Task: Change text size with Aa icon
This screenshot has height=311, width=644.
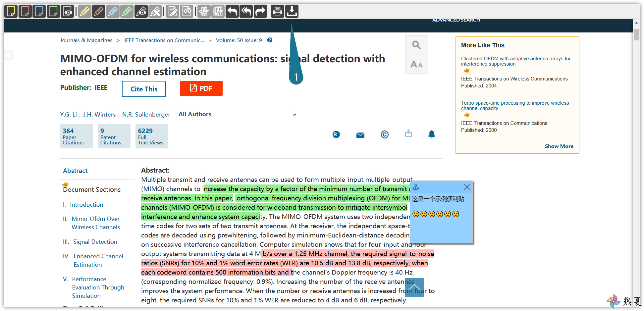Action: click(416, 64)
